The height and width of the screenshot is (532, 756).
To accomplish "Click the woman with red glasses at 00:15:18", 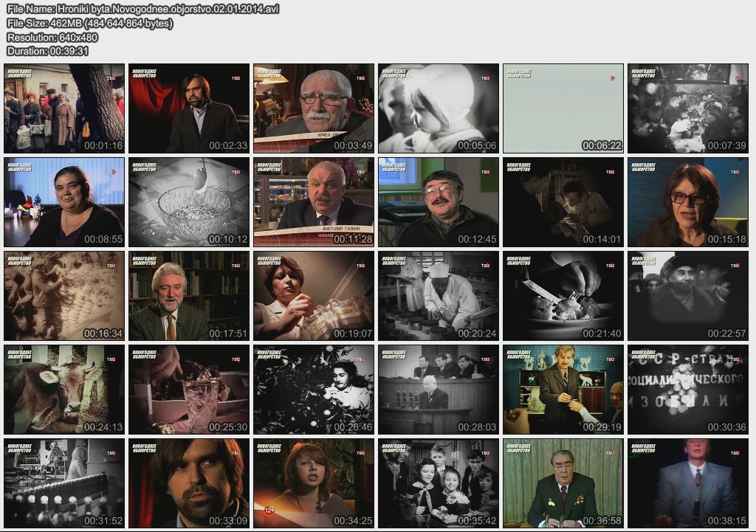I will tap(688, 202).
